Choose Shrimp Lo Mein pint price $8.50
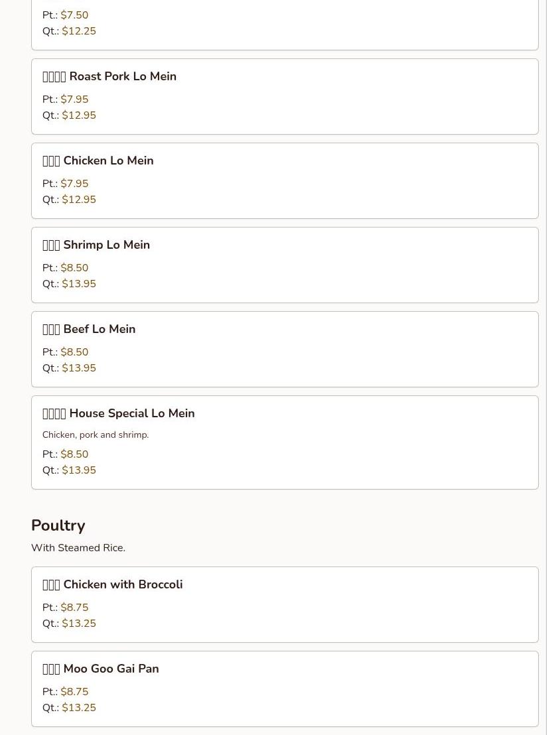The image size is (560, 735). pos(74,268)
